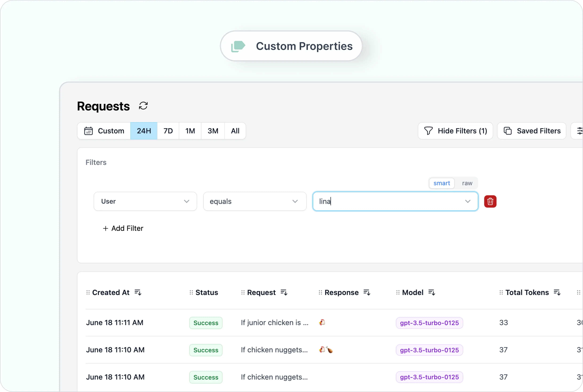Click the drag handle beside Response header
Image resolution: width=583 pixels, height=392 pixels.
coord(320,292)
